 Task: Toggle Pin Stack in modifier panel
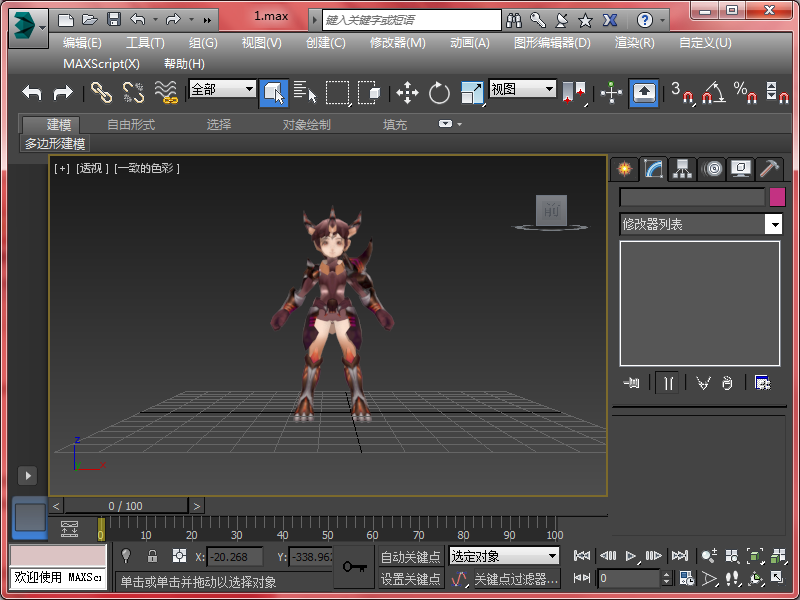[632, 383]
